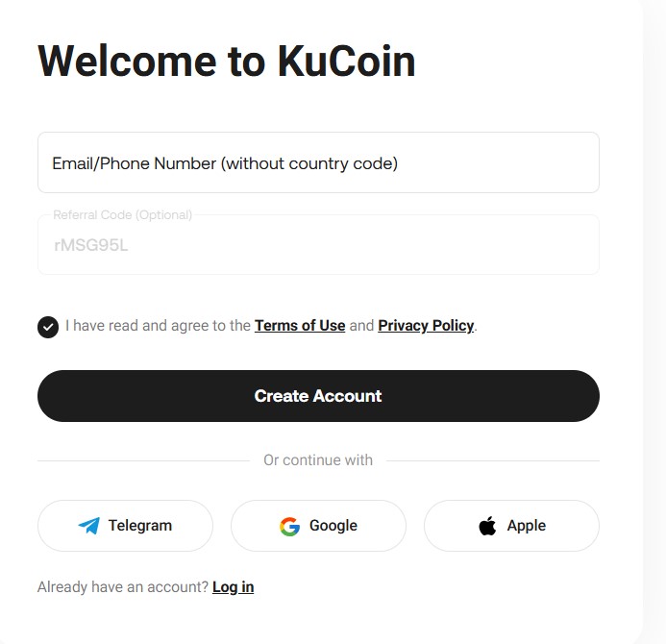Focus the Email/Phone Number input field

(318, 163)
